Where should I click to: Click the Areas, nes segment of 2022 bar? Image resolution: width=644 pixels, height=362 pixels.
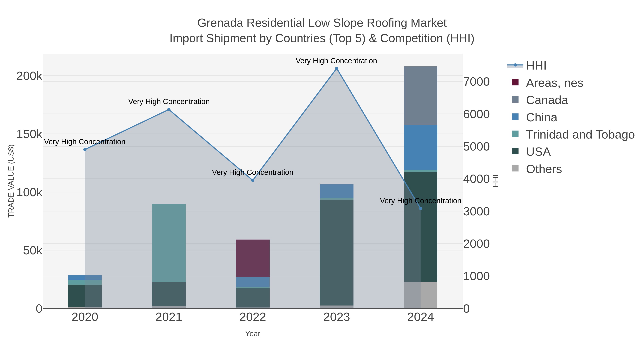click(253, 258)
